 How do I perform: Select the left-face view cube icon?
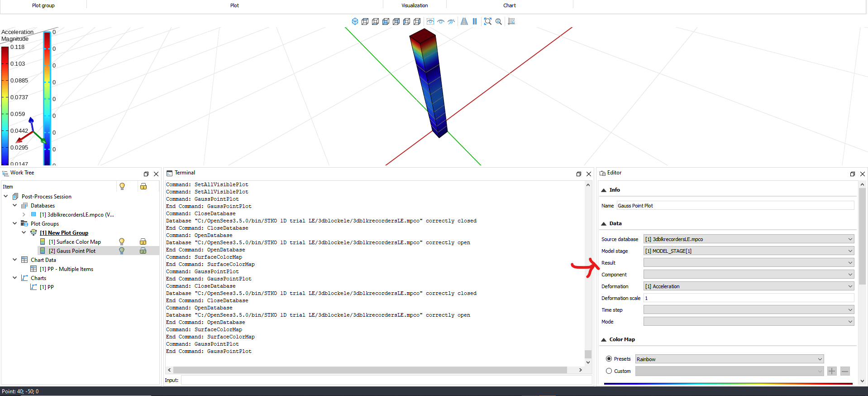pos(407,21)
